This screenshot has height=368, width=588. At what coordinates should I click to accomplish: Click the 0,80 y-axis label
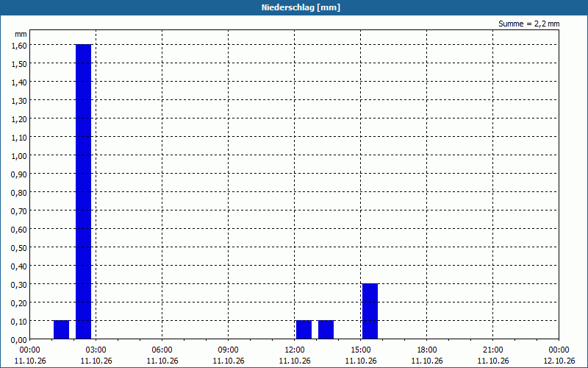pos(19,193)
